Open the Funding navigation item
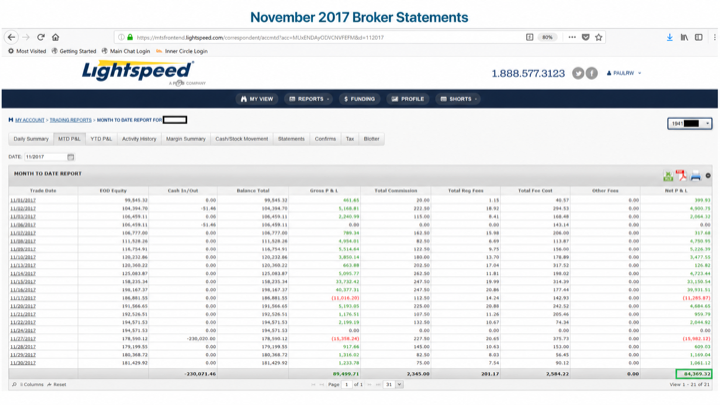 point(360,99)
